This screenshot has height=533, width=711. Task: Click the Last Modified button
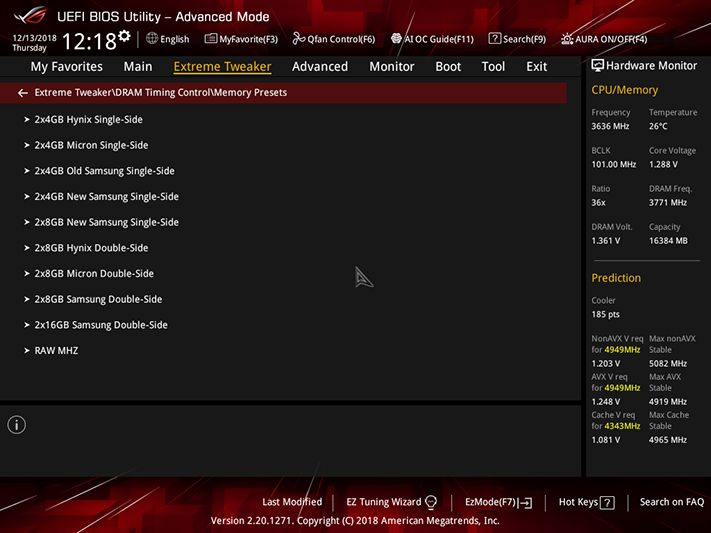[292, 502]
